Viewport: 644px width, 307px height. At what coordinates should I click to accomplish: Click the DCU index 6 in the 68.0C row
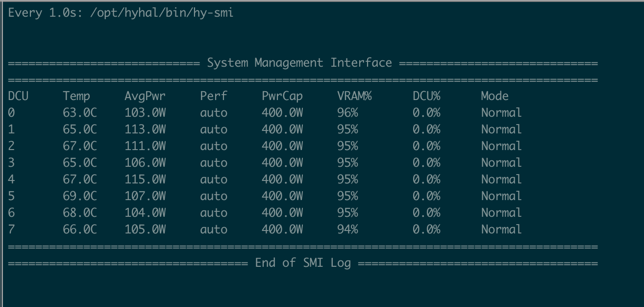click(x=11, y=213)
